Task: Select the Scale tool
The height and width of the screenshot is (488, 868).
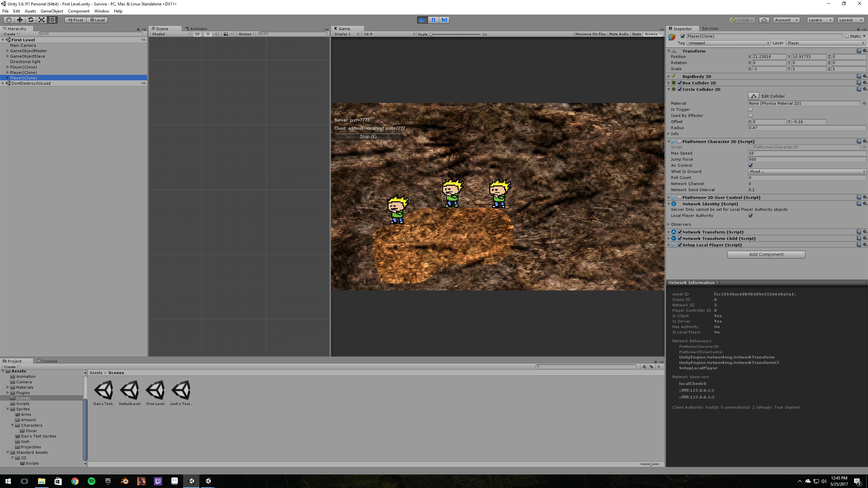Action: click(41, 20)
